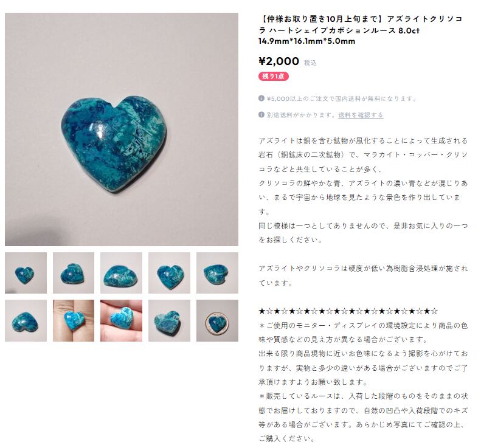The height and width of the screenshot is (448, 481).
Task: Click the main heart stone product image
Action: 122,129
